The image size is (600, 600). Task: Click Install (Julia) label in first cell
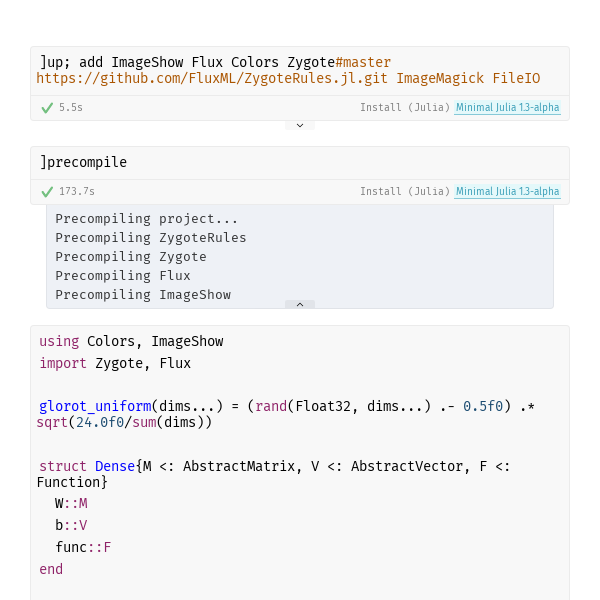405,108
